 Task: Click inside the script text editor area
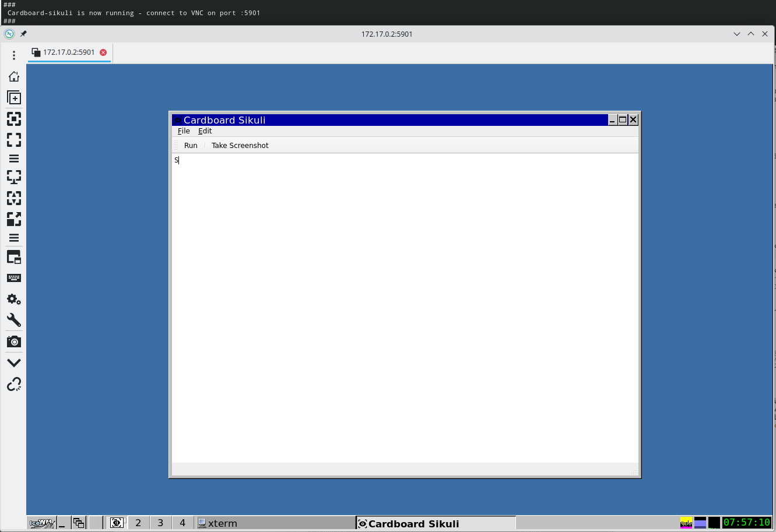pyautogui.click(x=405, y=308)
